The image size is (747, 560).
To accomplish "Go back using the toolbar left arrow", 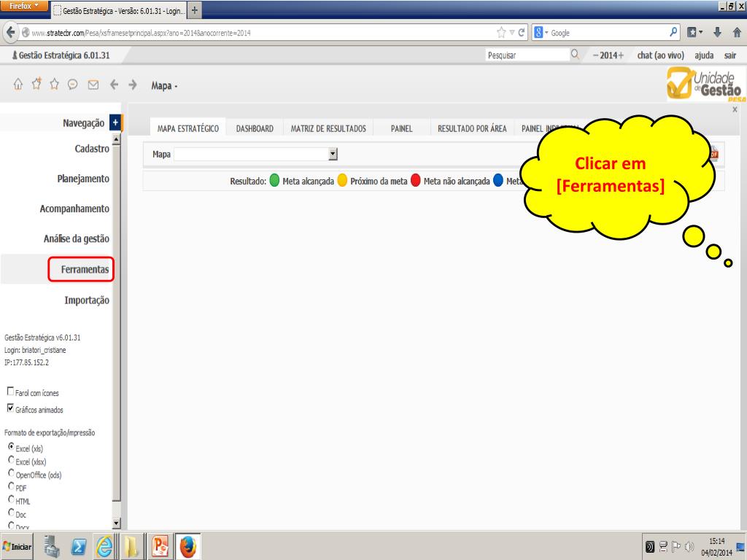I will (114, 85).
